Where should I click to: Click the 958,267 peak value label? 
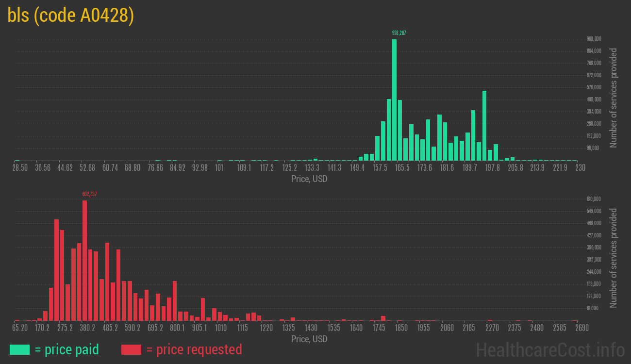click(399, 33)
